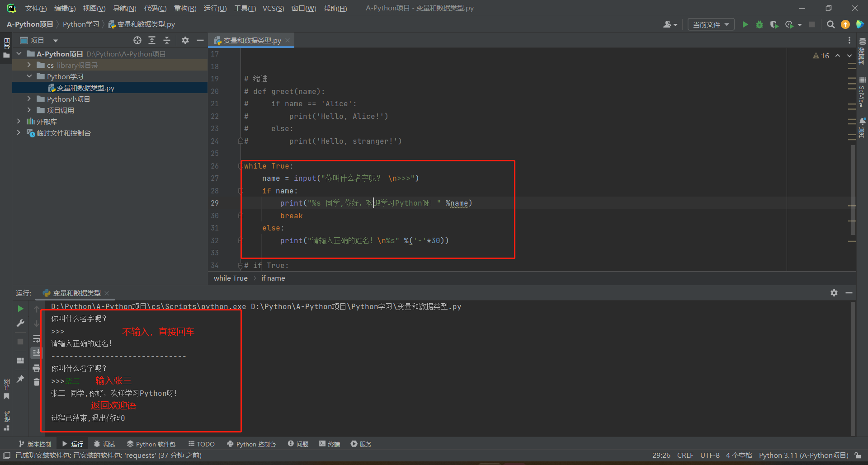Screen dimensions: 868x465
Task: Collapse all items in the project tree
Action: coord(167,41)
